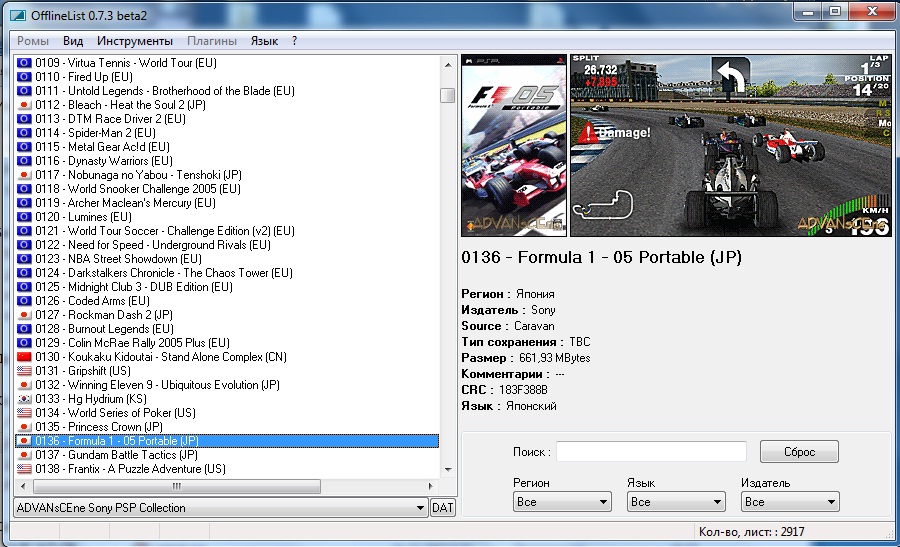Viewport: 900px width, 547px height.
Task: Select Gundam Battle Tactics (JP) in list
Action: pyautogui.click(x=132, y=455)
